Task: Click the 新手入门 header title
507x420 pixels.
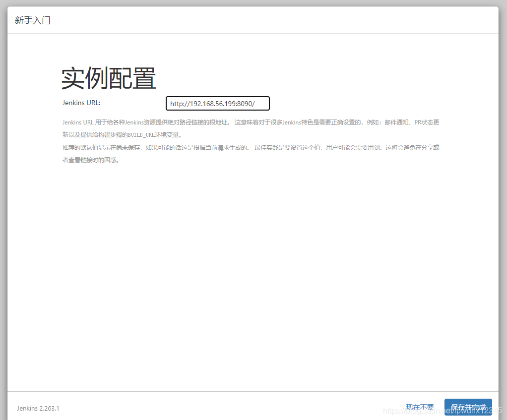Action: [x=32, y=20]
